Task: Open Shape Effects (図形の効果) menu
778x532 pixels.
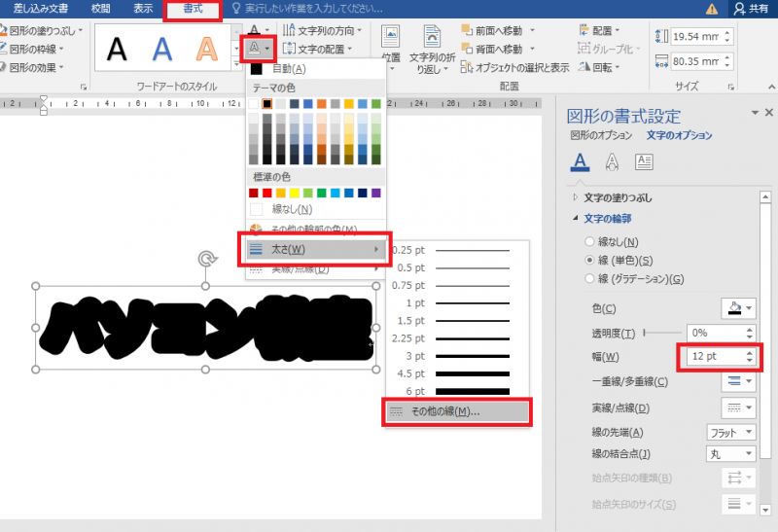Action: click(33, 67)
